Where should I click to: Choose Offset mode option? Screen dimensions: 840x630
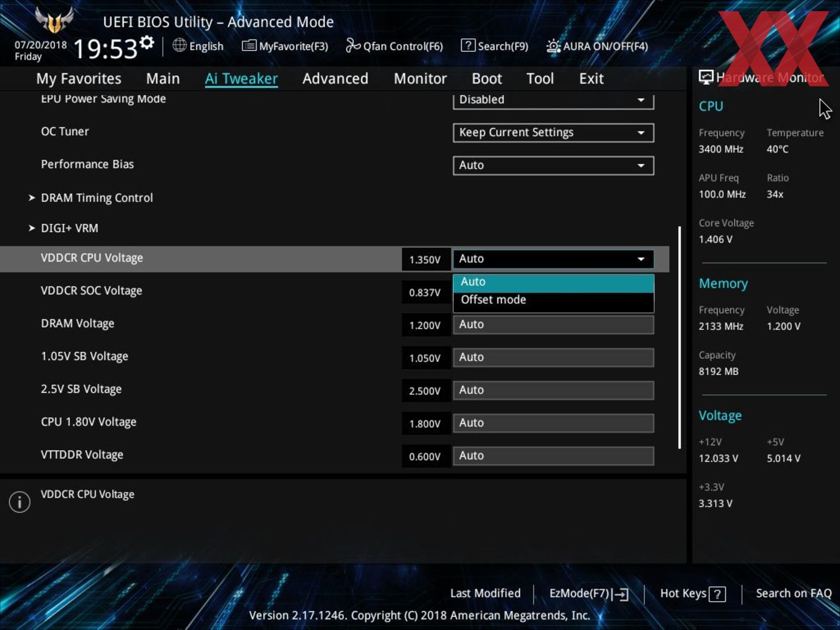[x=553, y=300]
